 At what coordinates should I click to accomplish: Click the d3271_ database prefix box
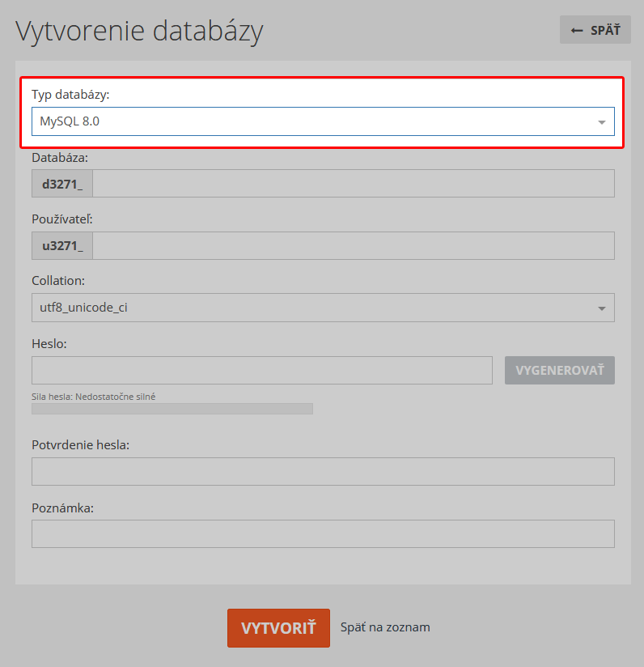[x=62, y=183]
